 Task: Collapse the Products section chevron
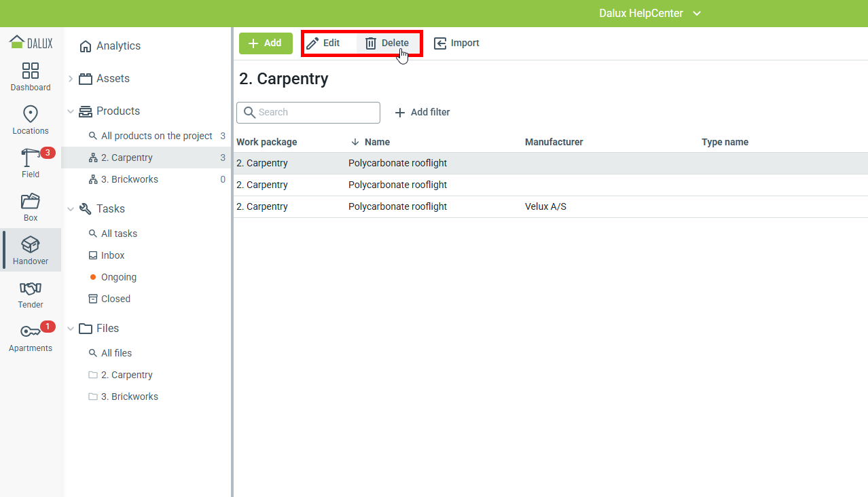click(71, 111)
